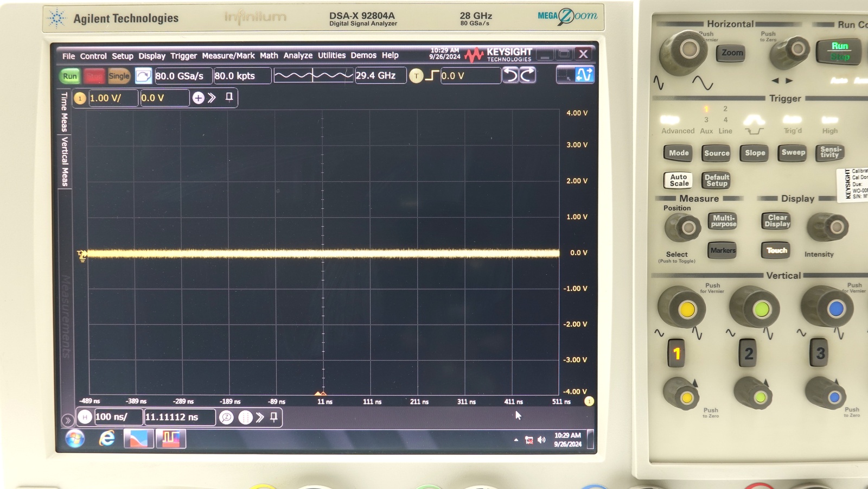The image size is (868, 489).
Task: Click the yellow T trigger icon
Action: 416,76
